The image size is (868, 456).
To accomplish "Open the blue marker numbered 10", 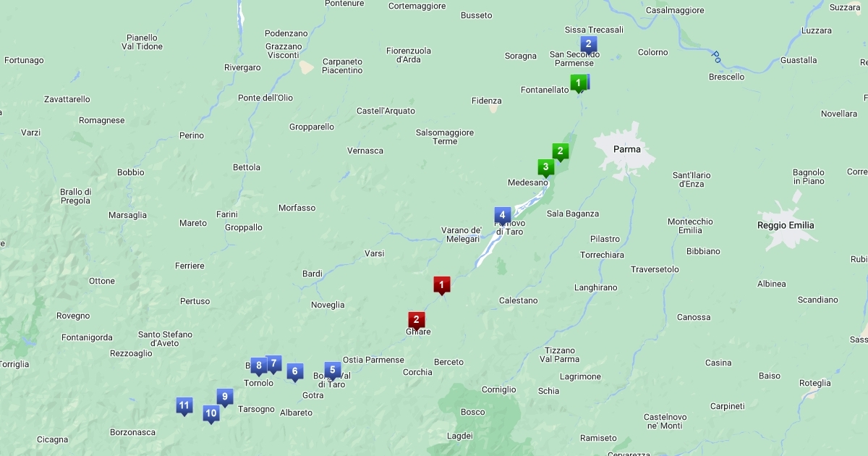I will tap(210, 413).
